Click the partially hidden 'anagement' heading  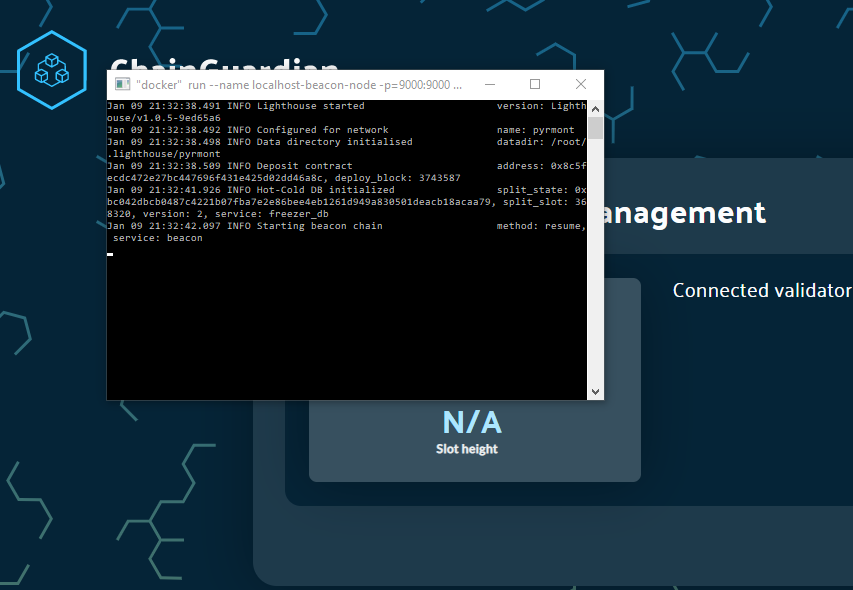685,213
